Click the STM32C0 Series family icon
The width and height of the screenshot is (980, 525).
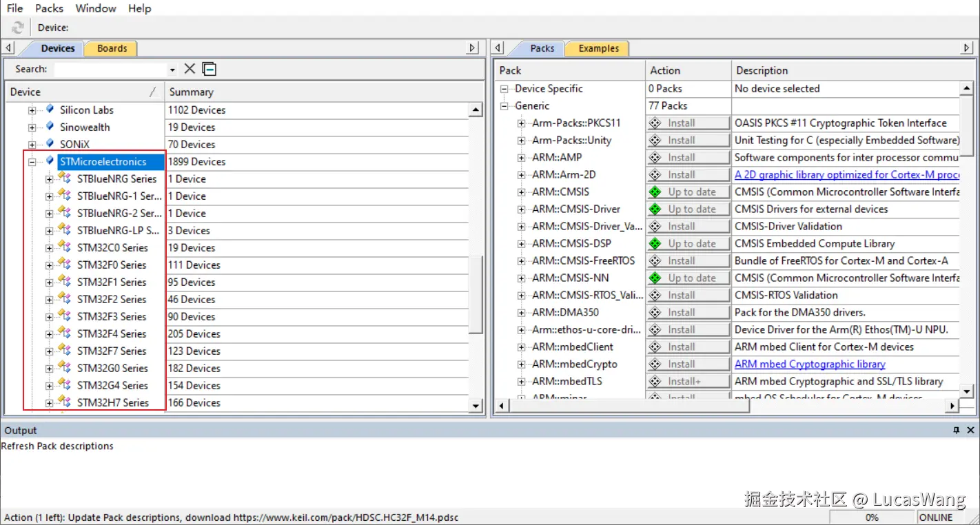[x=65, y=247]
